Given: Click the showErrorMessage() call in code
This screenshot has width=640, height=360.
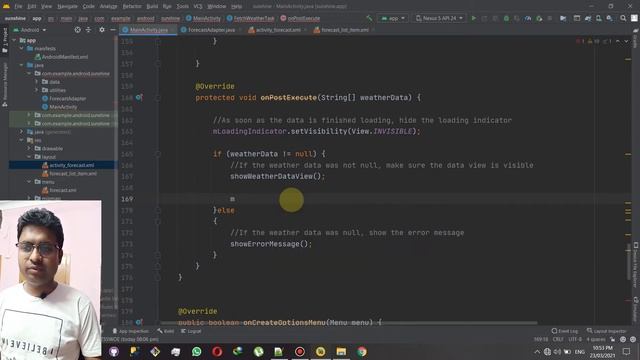Looking at the screenshot, I should tap(271, 244).
